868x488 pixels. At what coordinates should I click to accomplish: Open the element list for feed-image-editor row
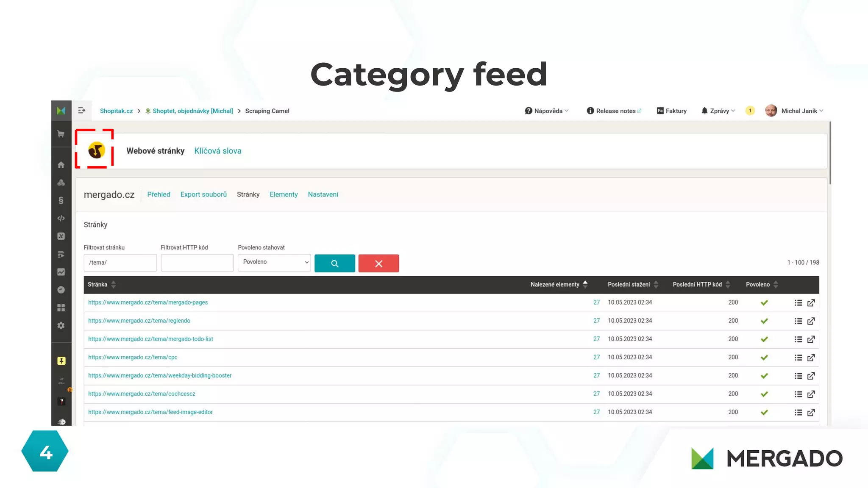[x=798, y=412]
